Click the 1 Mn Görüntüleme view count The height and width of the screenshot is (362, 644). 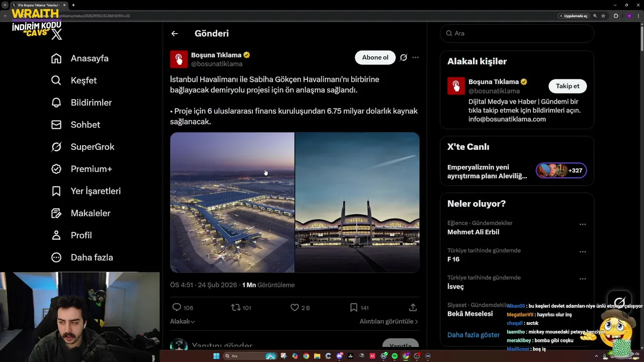point(268,285)
